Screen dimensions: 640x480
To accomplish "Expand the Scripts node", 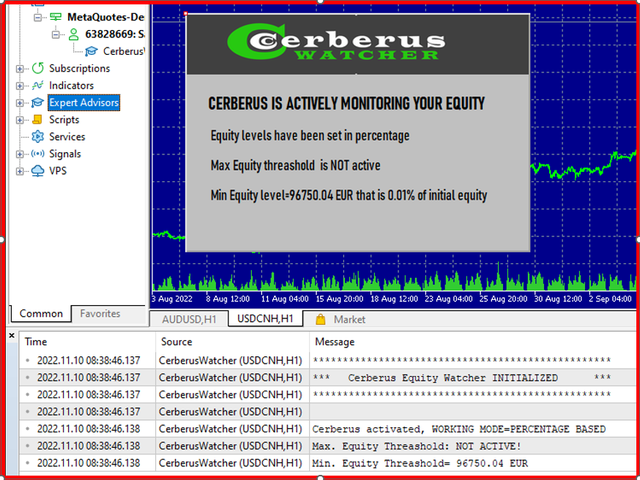I will click(20, 120).
